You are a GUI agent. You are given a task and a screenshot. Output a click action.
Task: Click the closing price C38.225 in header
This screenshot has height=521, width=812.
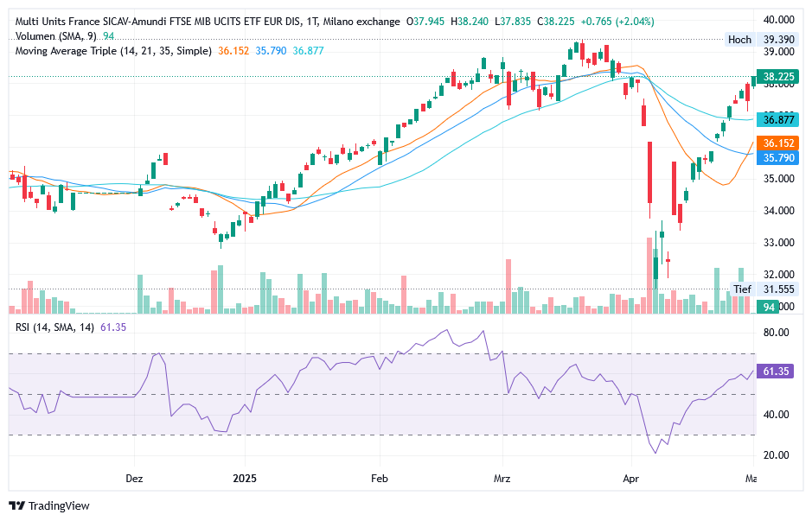pos(555,22)
